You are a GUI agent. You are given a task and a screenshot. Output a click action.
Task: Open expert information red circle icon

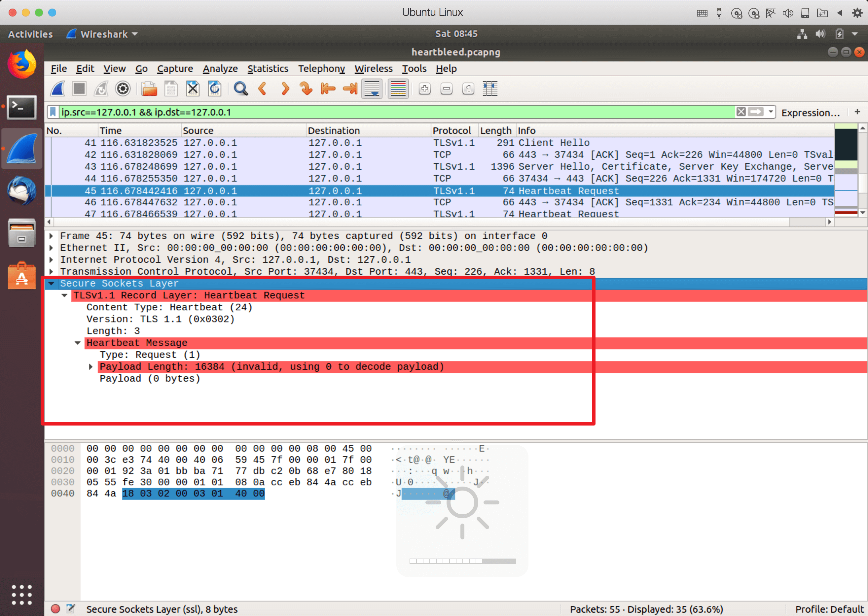click(x=55, y=608)
